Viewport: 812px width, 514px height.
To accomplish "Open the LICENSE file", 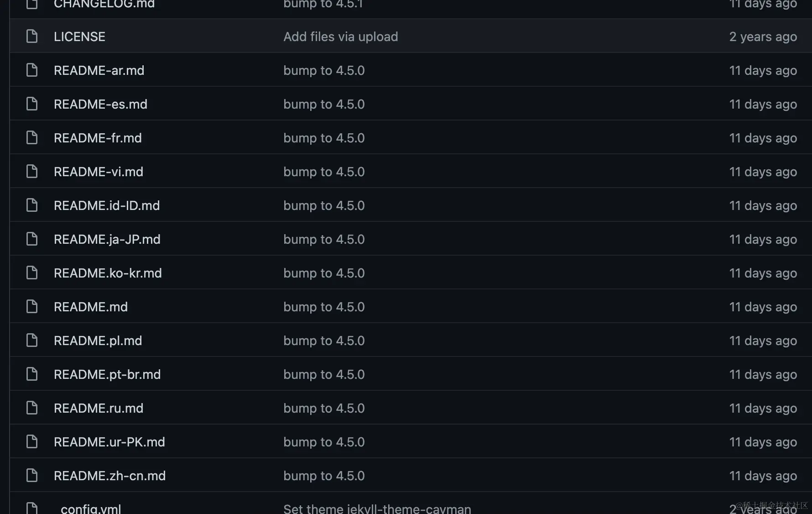I will click(x=79, y=37).
